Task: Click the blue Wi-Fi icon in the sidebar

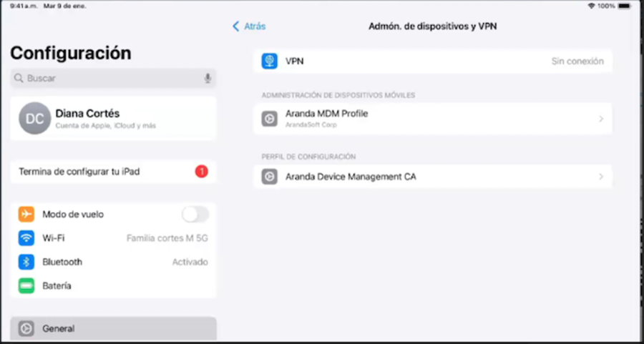Action: point(26,238)
